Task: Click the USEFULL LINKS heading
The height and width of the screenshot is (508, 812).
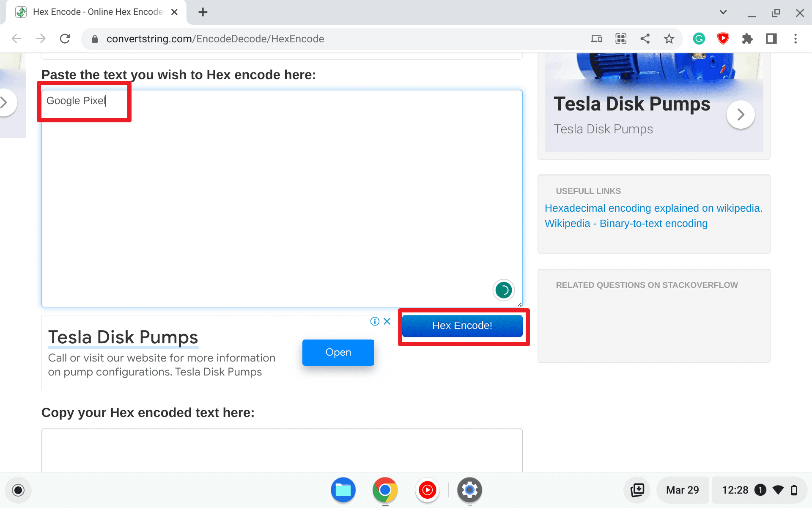Action: pyautogui.click(x=588, y=191)
